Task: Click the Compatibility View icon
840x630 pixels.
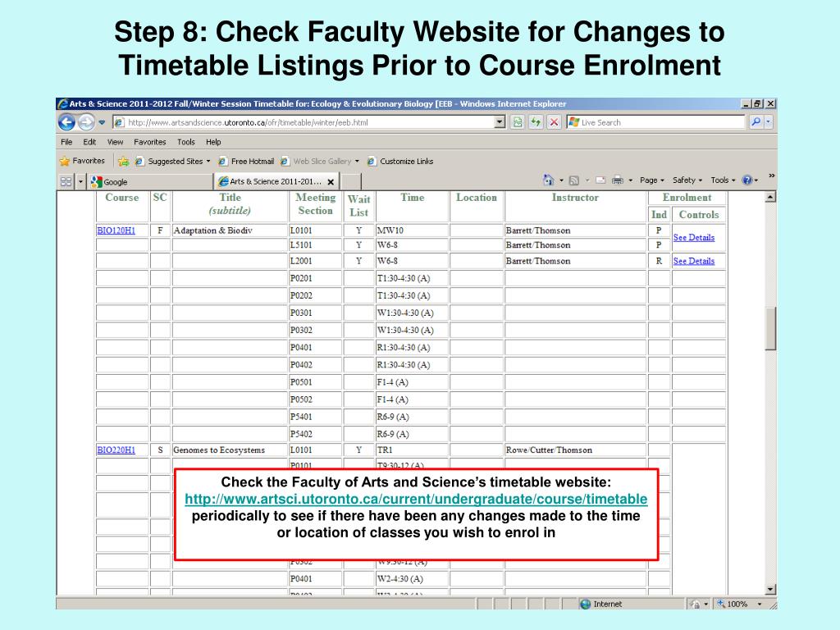Action: (518, 122)
